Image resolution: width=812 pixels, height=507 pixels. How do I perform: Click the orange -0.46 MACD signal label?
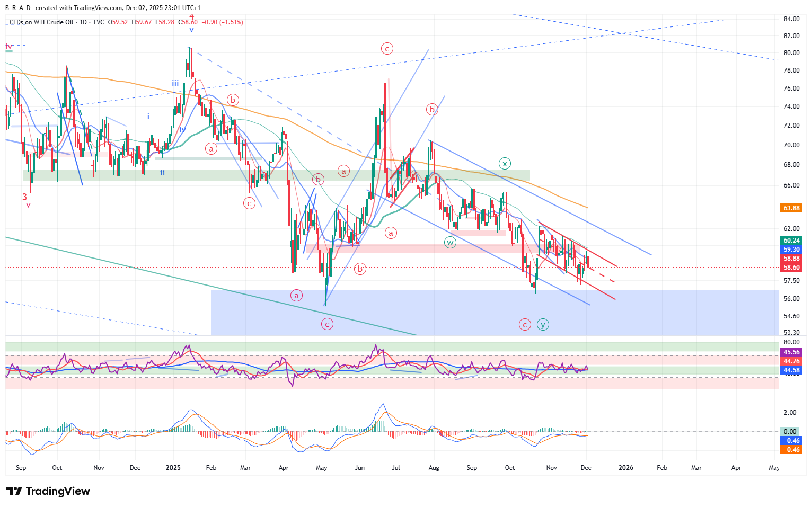(x=791, y=450)
